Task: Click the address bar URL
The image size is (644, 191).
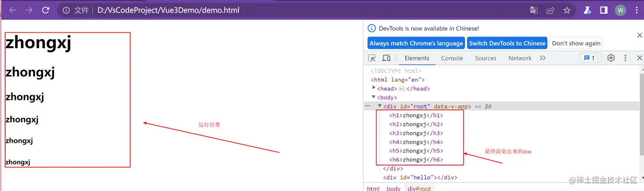Action: click(168, 10)
